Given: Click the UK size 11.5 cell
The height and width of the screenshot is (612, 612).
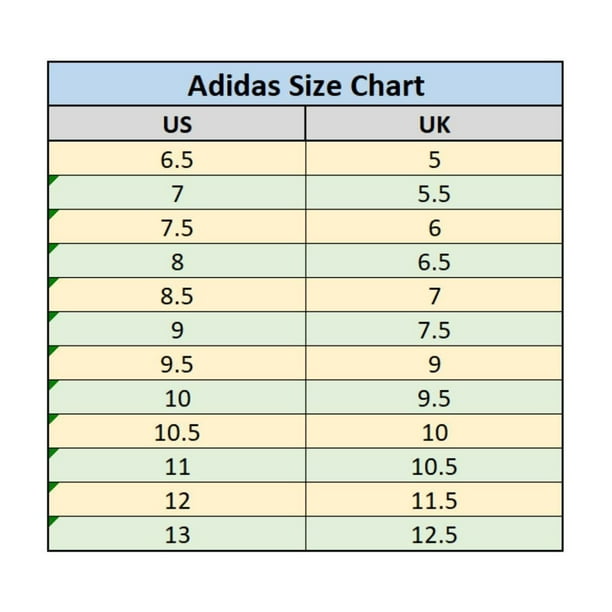Looking at the screenshot, I should point(434,500).
